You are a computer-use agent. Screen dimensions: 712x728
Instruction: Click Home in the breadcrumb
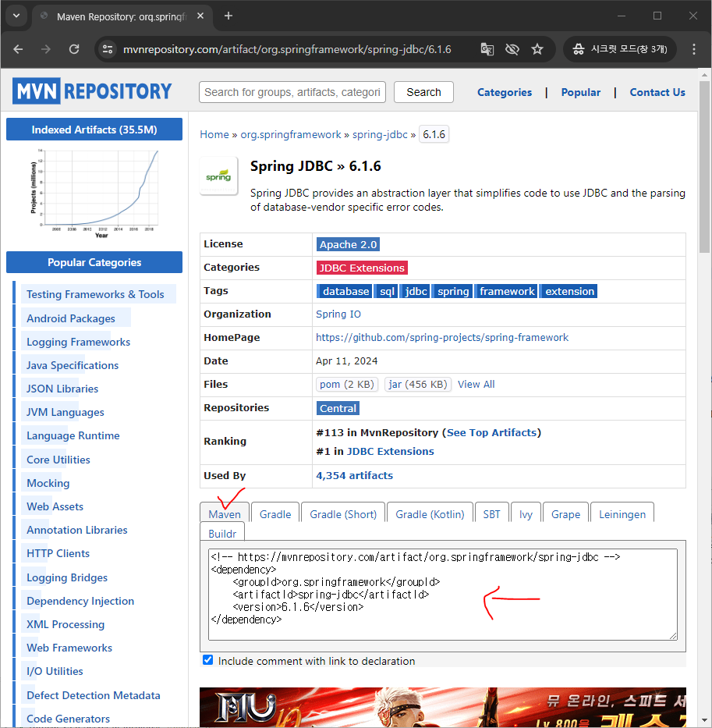[214, 135]
